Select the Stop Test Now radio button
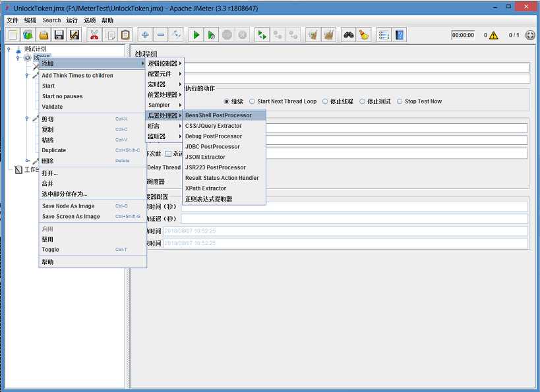 (x=400, y=101)
